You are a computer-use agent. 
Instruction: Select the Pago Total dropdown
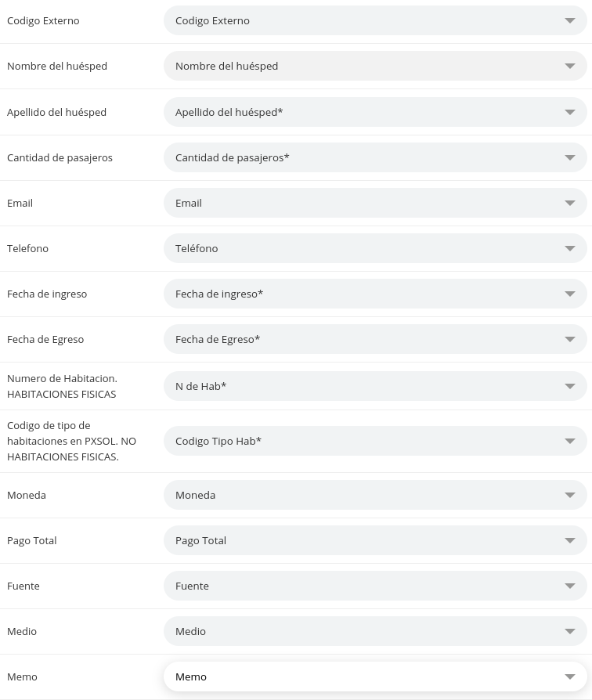(374, 540)
